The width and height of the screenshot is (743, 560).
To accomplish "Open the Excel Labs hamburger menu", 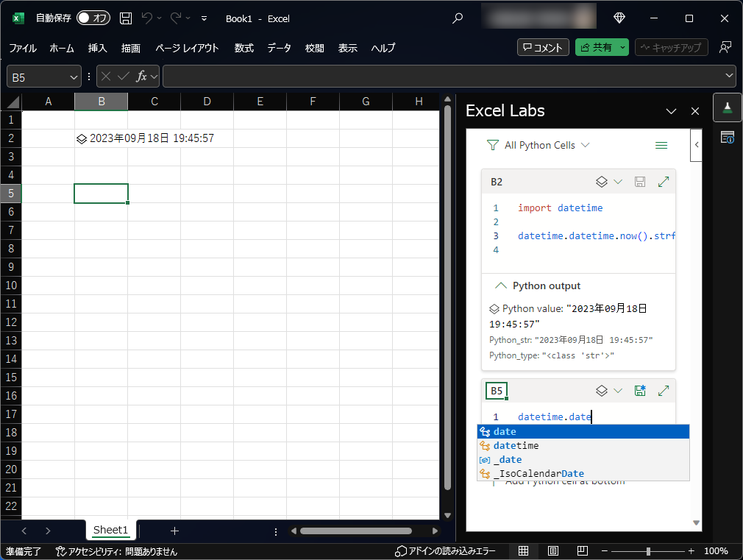I will [661, 145].
